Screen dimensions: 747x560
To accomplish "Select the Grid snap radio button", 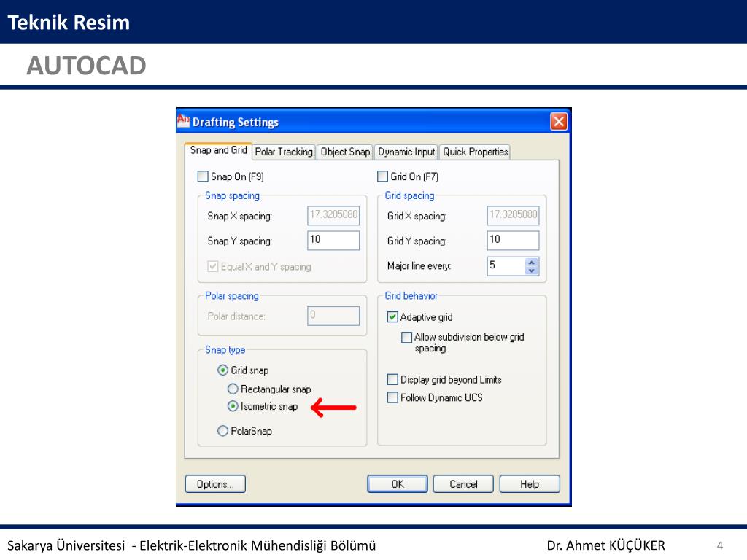I will pyautogui.click(x=222, y=370).
